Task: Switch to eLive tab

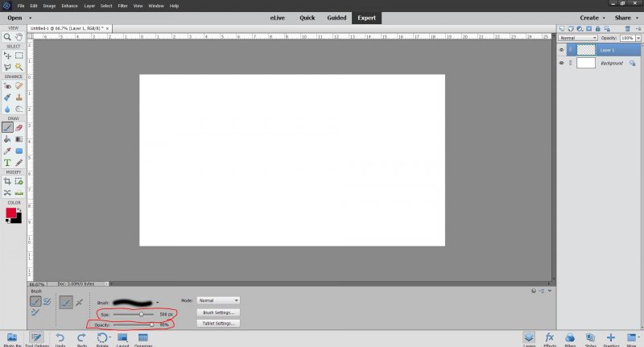Action: point(277,18)
